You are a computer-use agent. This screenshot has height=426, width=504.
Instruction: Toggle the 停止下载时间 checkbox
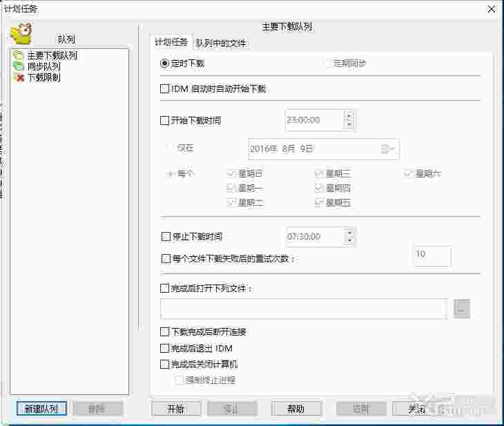pyautogui.click(x=166, y=237)
